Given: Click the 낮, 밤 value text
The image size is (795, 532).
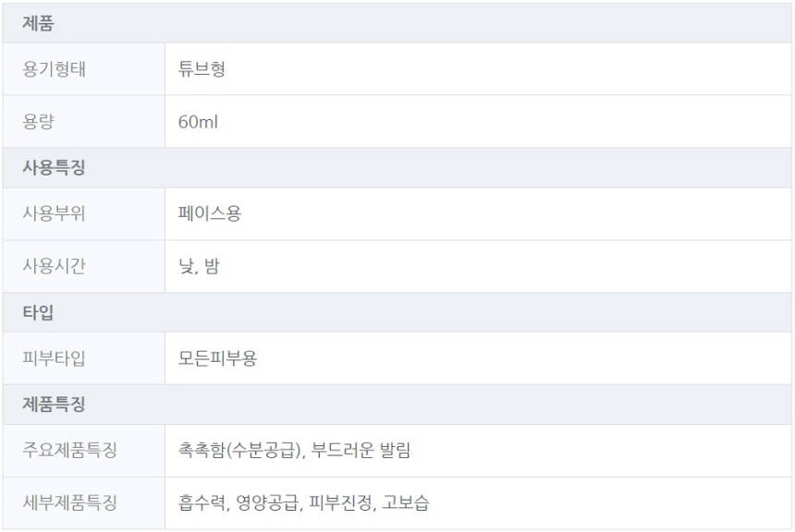Looking at the screenshot, I should [x=199, y=267].
